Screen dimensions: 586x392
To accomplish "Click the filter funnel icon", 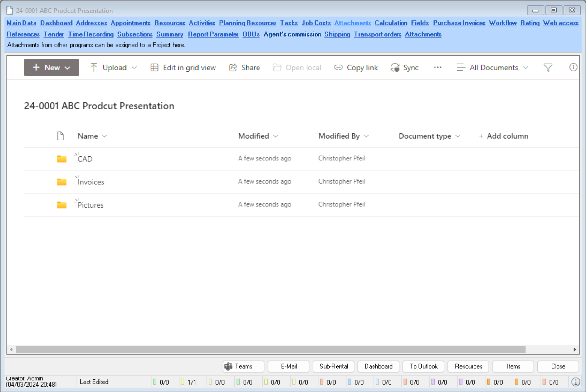I will (x=548, y=68).
